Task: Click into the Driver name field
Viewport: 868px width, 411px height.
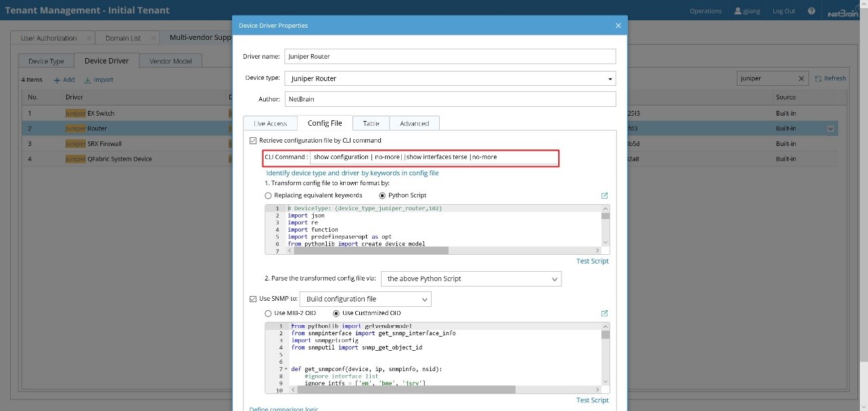Action: point(450,56)
